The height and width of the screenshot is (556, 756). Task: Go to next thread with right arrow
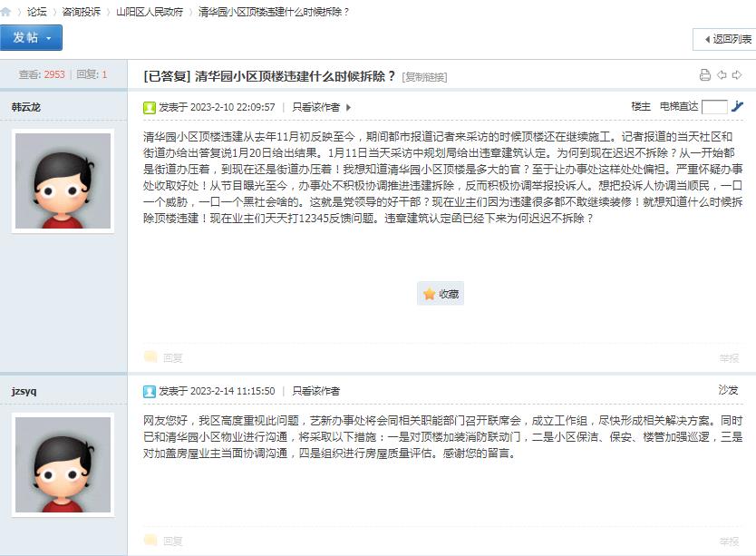[x=738, y=75]
